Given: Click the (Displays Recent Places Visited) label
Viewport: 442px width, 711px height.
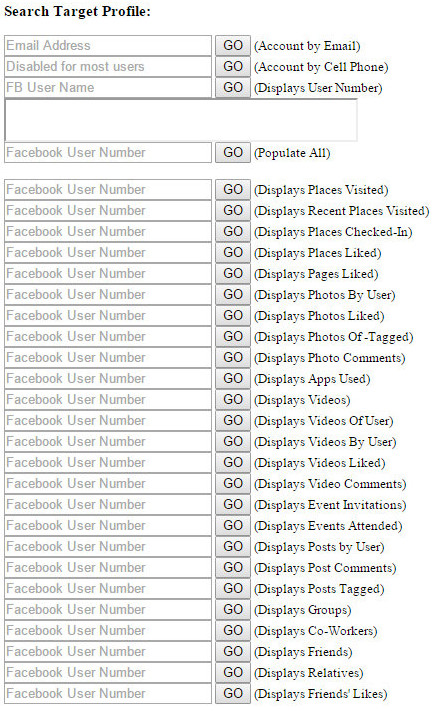Looking at the screenshot, I should (341, 211).
